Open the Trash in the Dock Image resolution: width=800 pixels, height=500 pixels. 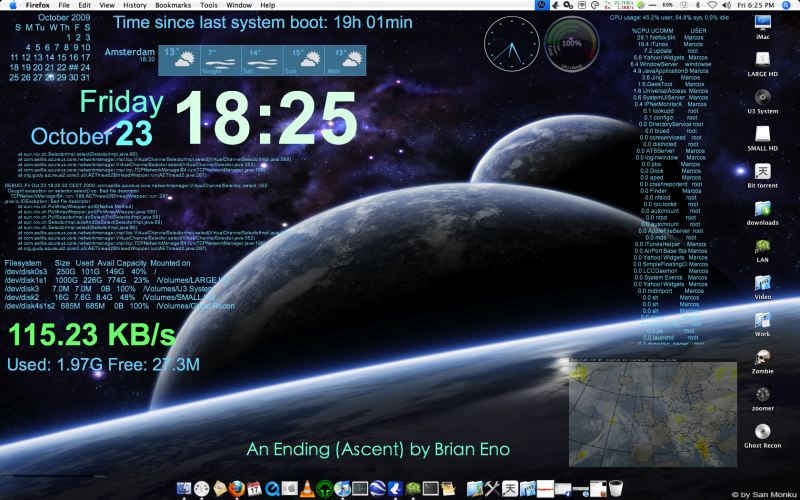pos(616,488)
